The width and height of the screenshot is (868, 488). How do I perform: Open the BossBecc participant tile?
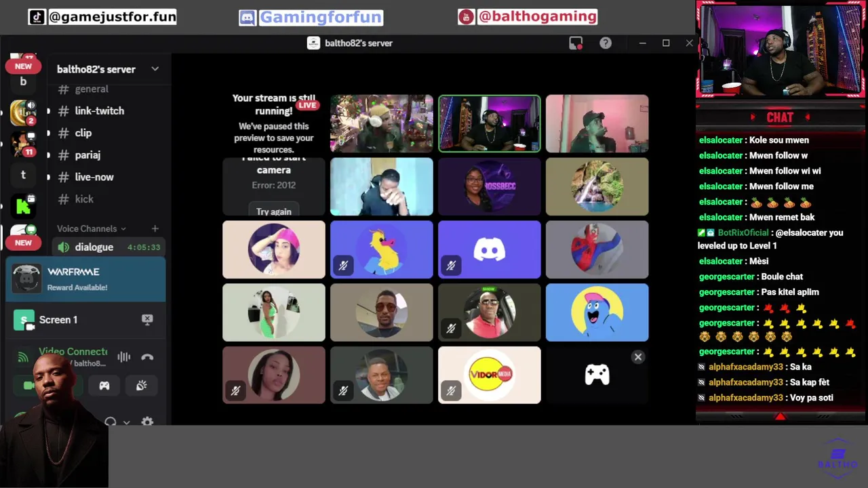pyautogui.click(x=490, y=186)
